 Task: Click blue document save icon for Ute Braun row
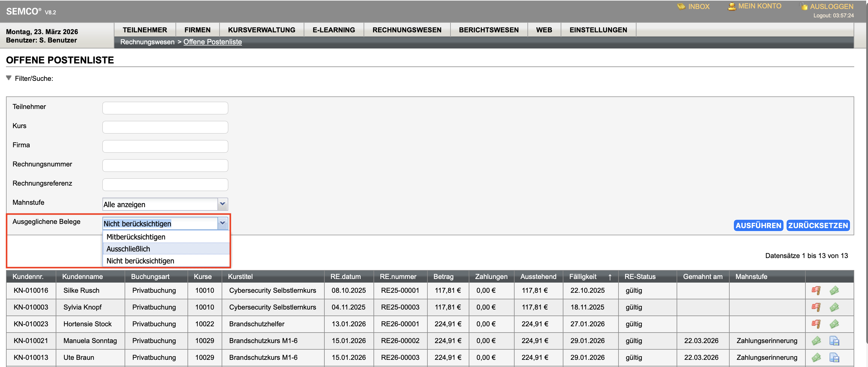tap(834, 357)
